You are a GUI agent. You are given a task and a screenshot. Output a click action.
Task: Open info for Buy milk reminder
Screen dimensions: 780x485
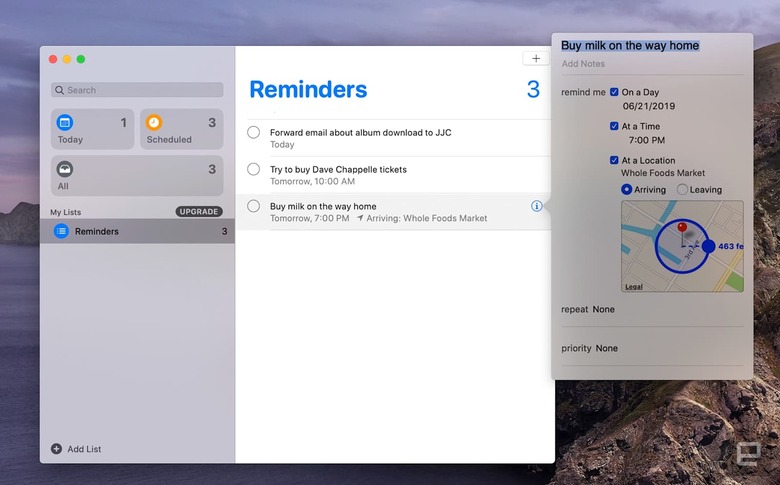pos(536,206)
